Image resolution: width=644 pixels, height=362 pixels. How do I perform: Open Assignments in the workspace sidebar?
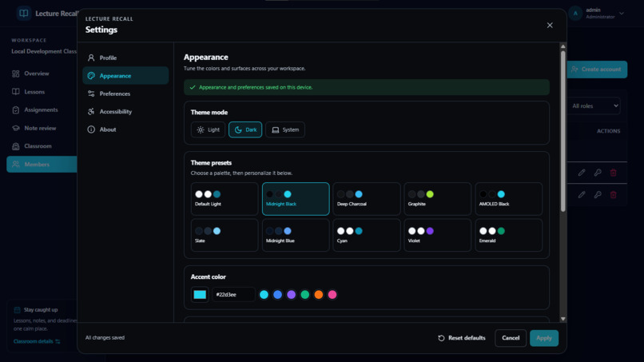pos(42,109)
